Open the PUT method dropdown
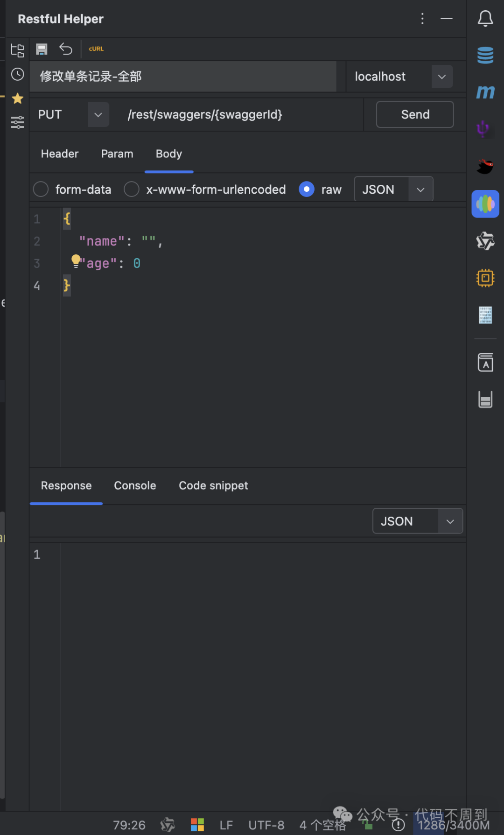The height and width of the screenshot is (835, 504). pyautogui.click(x=98, y=114)
